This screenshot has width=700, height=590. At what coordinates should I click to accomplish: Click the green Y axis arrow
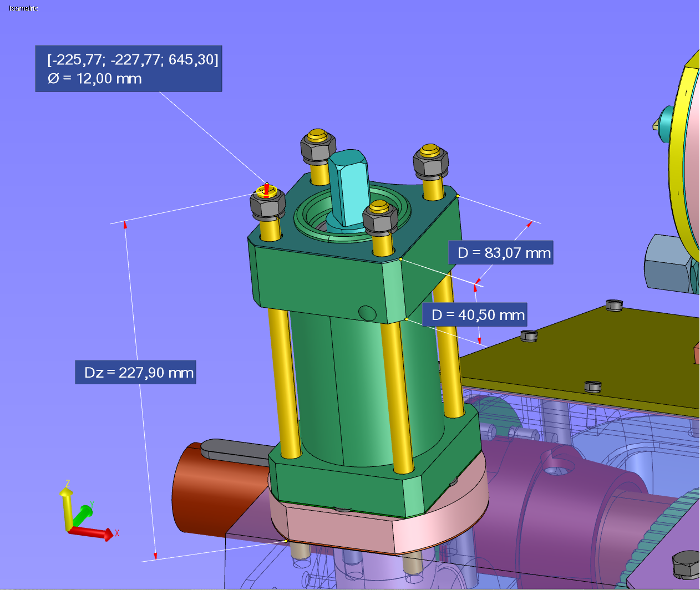point(83,515)
